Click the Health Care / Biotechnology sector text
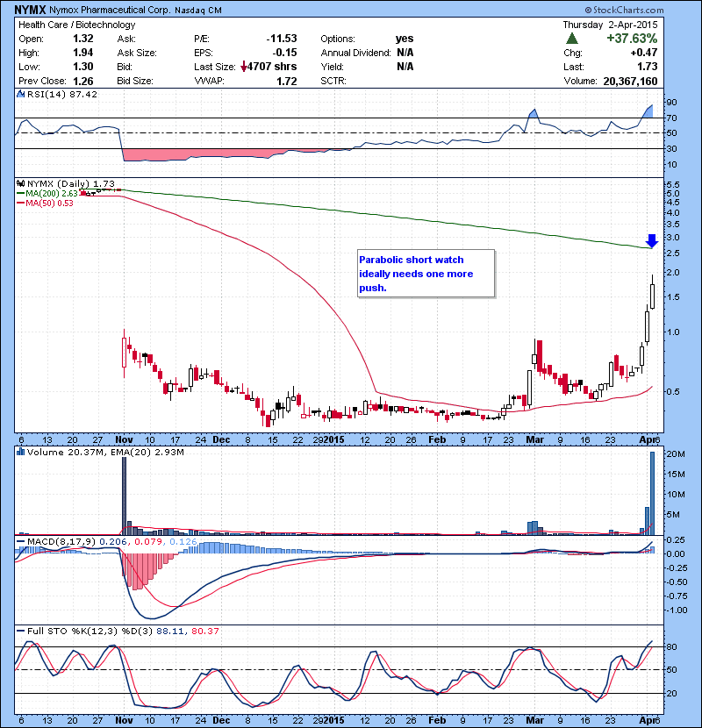The width and height of the screenshot is (702, 728). [76, 25]
